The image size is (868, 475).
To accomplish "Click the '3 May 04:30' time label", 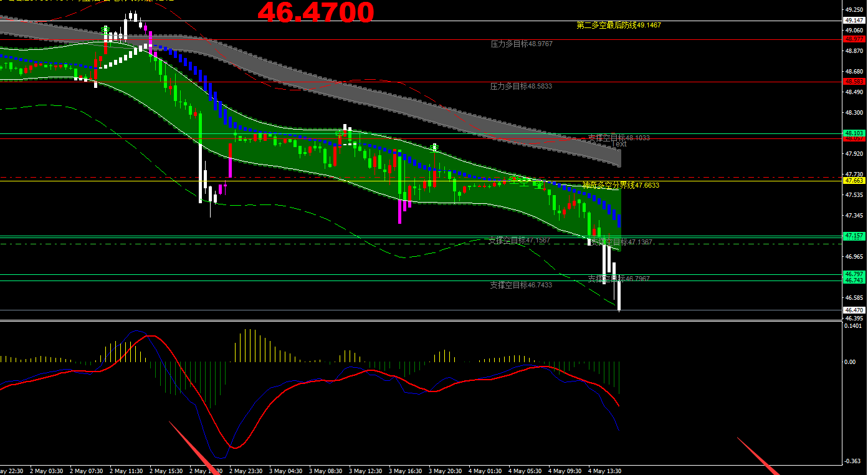I will (286, 471).
